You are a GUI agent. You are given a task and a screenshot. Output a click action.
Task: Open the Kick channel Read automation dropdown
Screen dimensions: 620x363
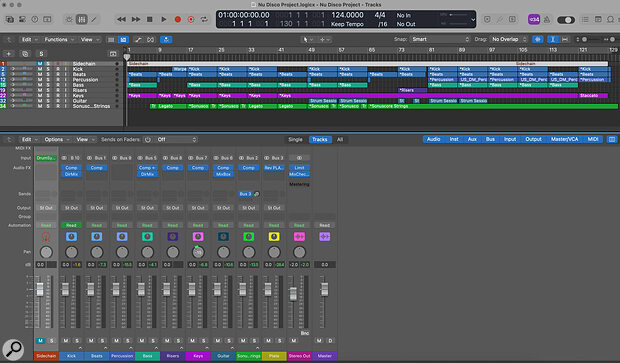tap(71, 225)
